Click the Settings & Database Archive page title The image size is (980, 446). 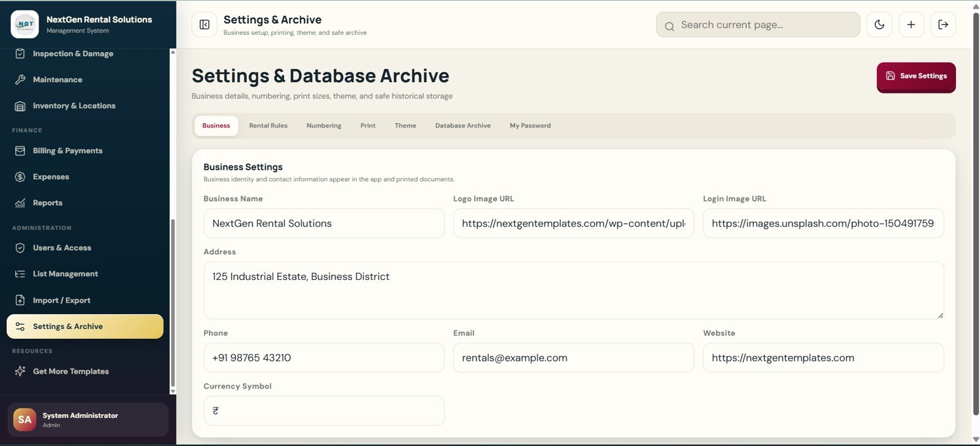pos(320,76)
